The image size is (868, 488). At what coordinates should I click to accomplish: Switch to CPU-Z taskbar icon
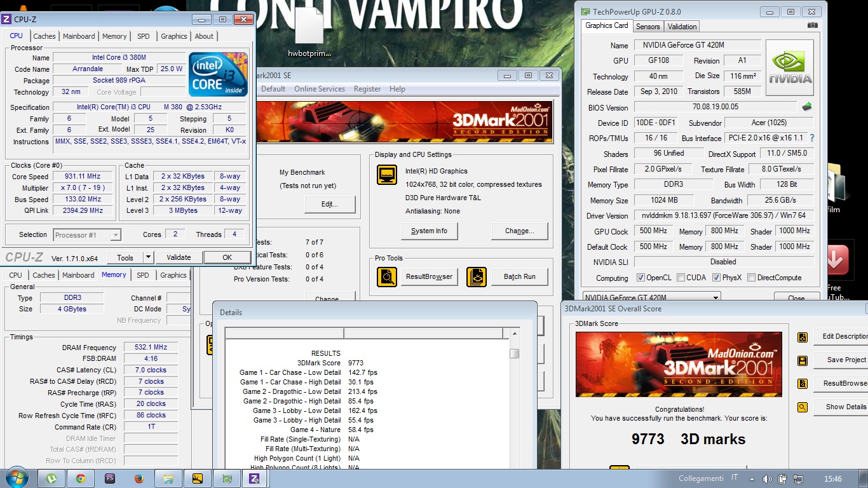click(x=256, y=478)
